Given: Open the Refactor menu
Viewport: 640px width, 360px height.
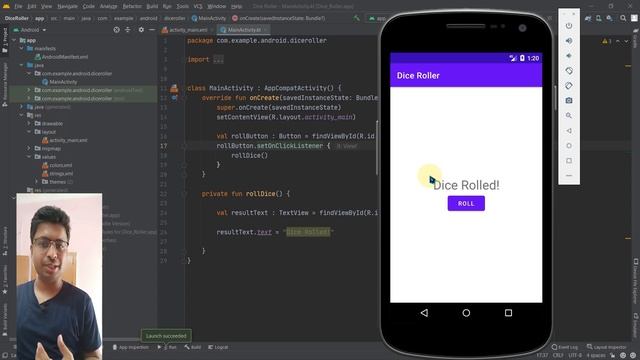Looking at the screenshot, I should point(133,6).
